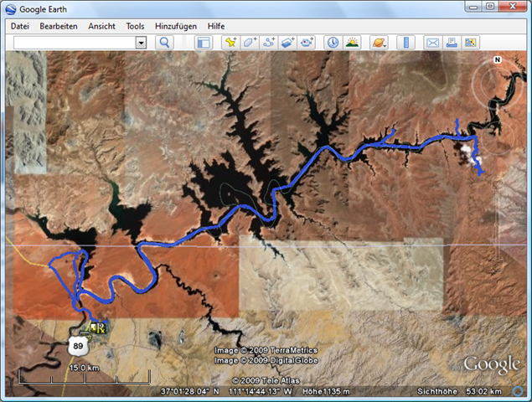Toggle sunlight across the landscape

(x=352, y=42)
